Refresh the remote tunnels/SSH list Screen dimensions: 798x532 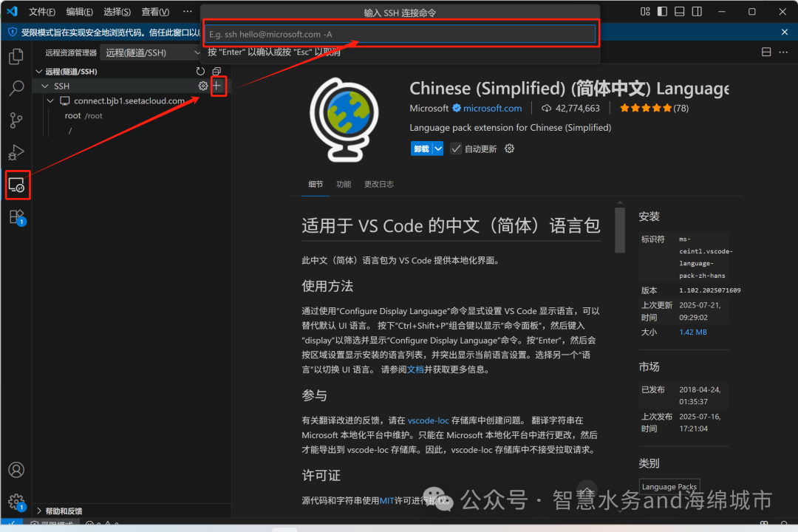pyautogui.click(x=200, y=71)
